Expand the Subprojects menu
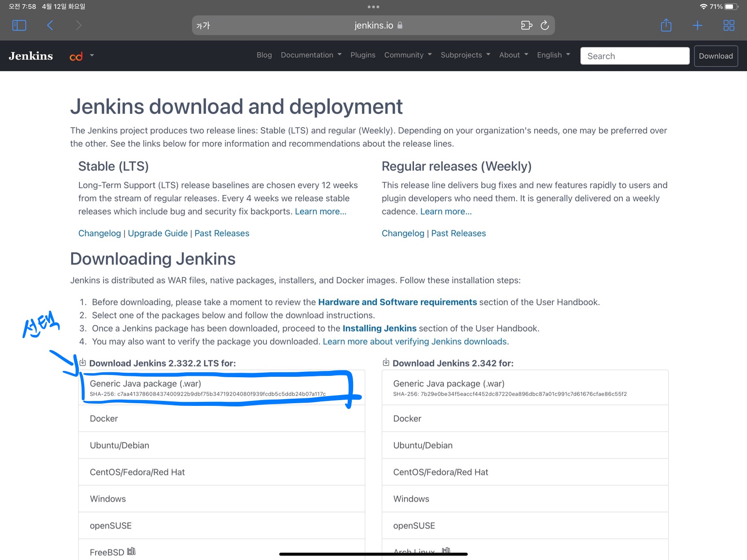Viewport: 747px width, 560px height. (x=465, y=55)
